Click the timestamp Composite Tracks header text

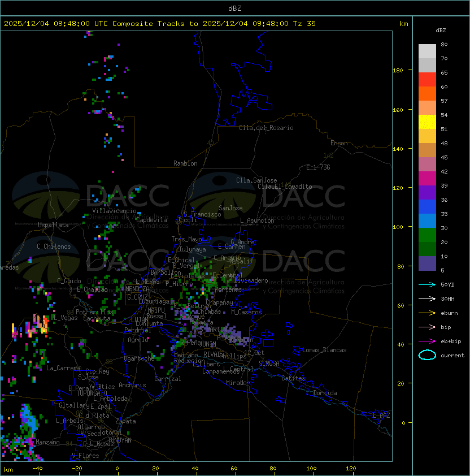(160, 24)
